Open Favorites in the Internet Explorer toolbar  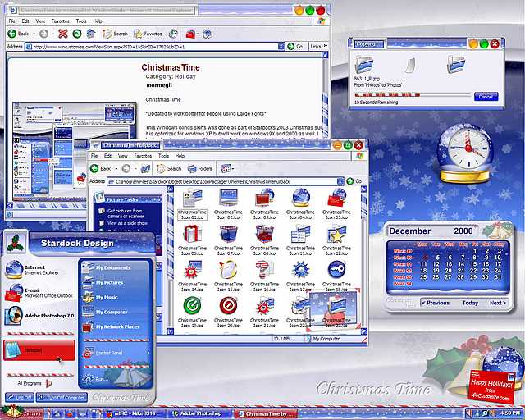pos(148,34)
